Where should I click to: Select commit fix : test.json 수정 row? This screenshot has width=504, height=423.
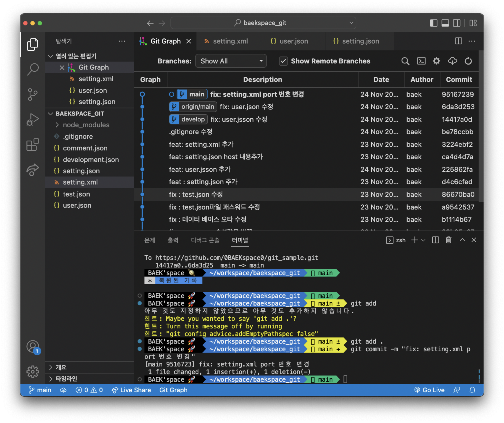[x=196, y=194]
